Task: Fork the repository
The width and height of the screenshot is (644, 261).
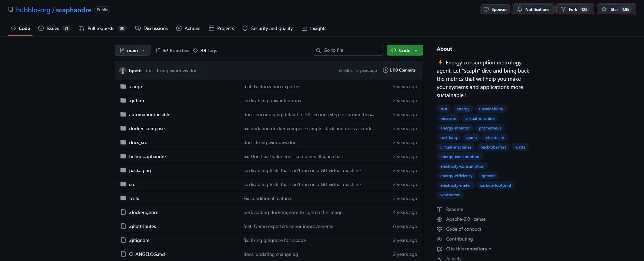Action: (x=575, y=10)
